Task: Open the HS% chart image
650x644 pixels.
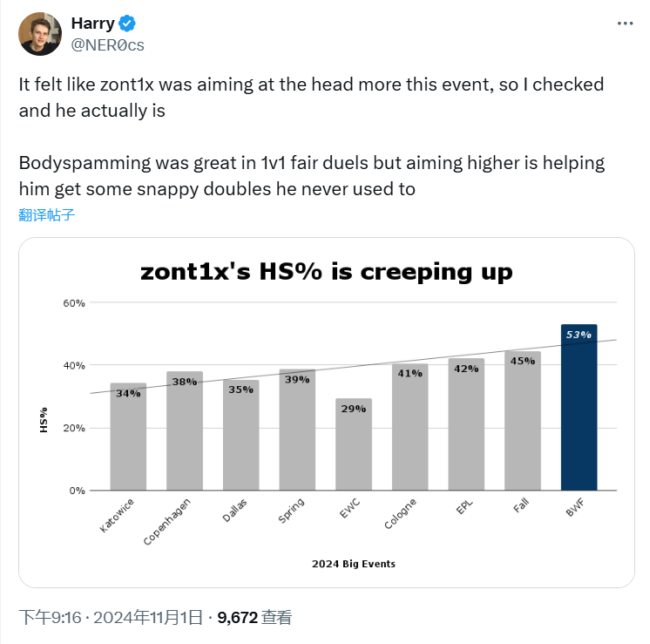Action: pyautogui.click(x=327, y=412)
